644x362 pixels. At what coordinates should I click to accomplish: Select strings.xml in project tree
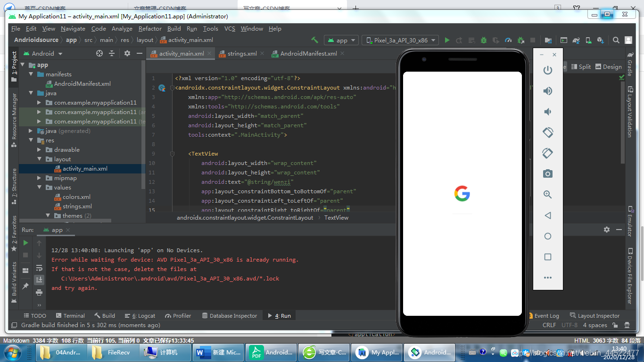click(x=77, y=206)
